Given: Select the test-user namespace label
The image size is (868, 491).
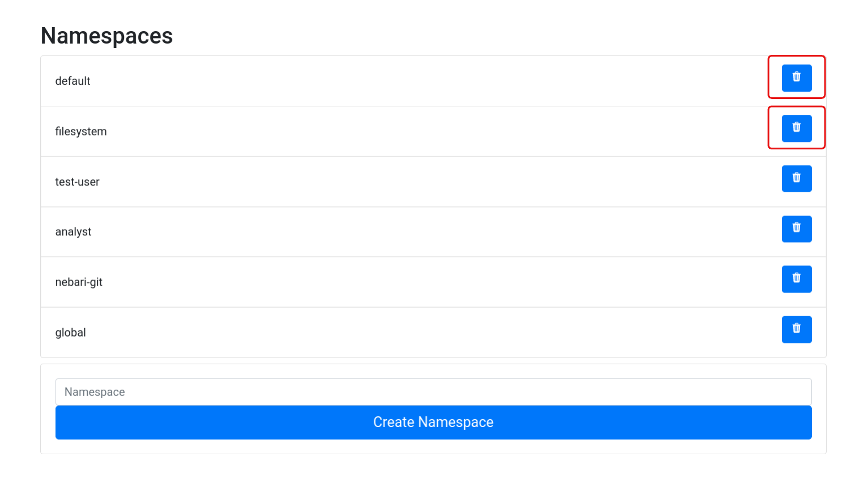Looking at the screenshot, I should pos(78,182).
